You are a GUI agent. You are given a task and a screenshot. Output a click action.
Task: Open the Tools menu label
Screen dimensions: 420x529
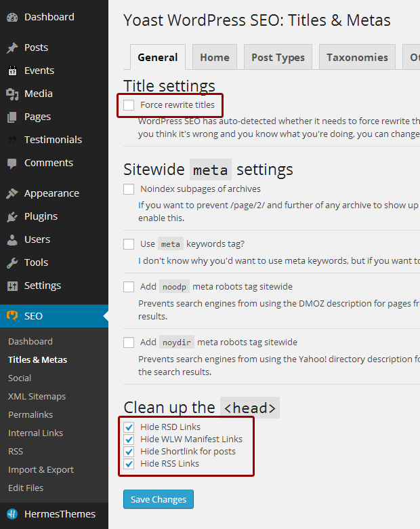36,262
